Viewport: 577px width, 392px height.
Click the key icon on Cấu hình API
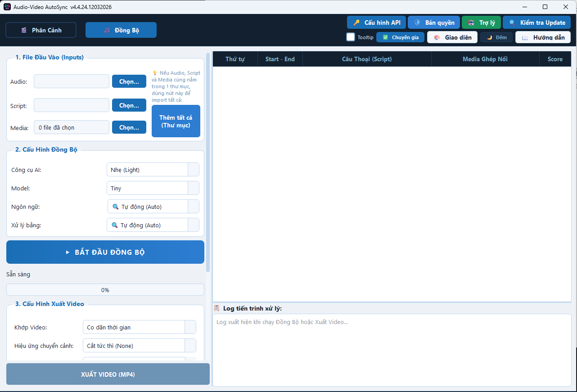pyautogui.click(x=356, y=23)
